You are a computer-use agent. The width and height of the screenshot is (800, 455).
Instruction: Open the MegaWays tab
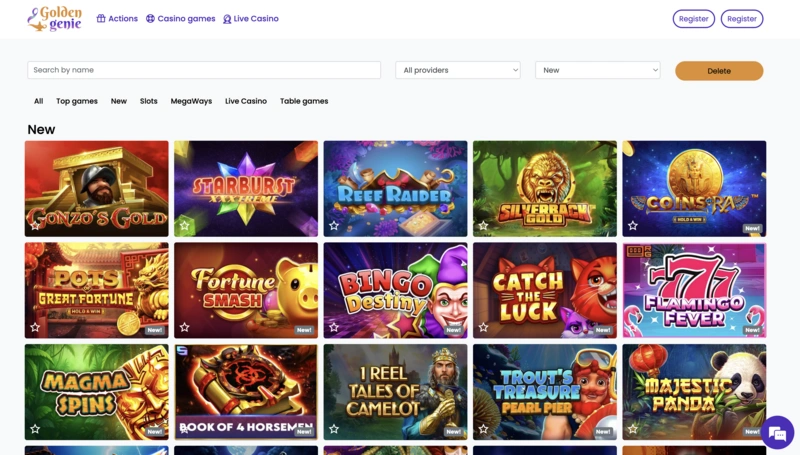pyautogui.click(x=191, y=101)
